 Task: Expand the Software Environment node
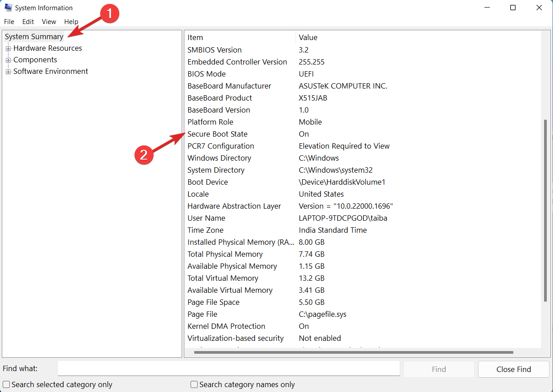point(8,72)
